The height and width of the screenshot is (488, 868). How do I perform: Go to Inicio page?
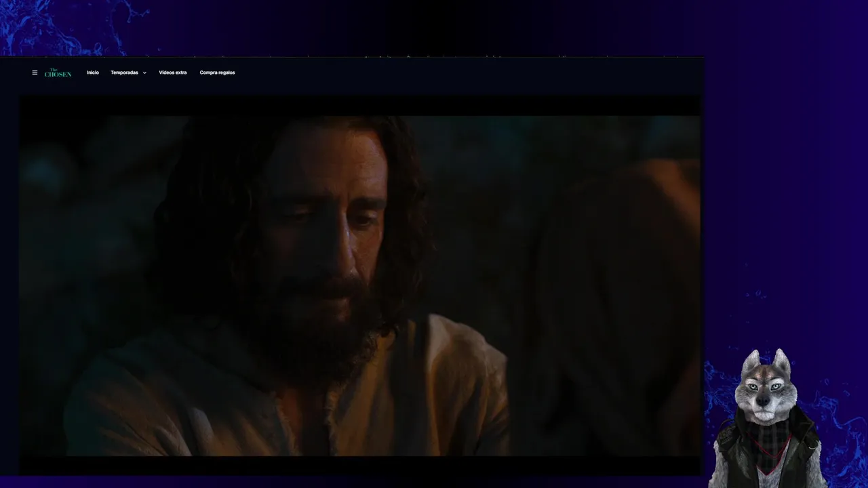(93, 73)
